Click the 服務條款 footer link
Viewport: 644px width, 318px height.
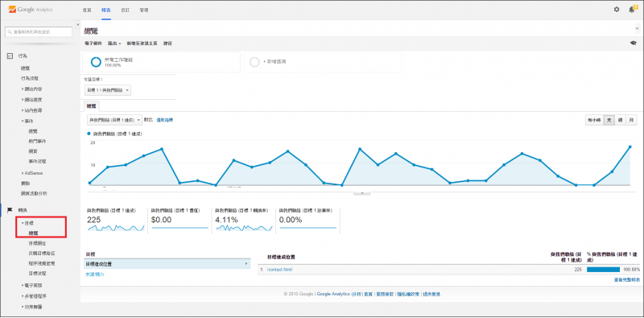pos(385,294)
